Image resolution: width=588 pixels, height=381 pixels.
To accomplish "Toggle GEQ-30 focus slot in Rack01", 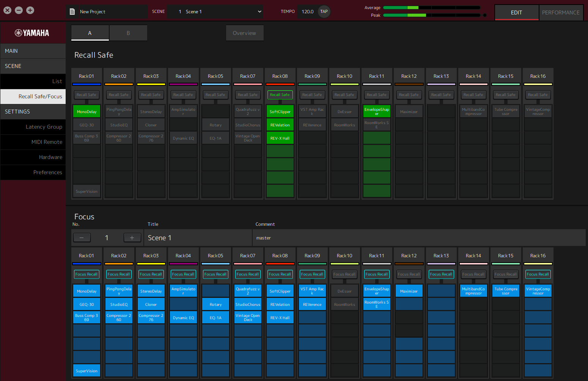I will pyautogui.click(x=86, y=304).
